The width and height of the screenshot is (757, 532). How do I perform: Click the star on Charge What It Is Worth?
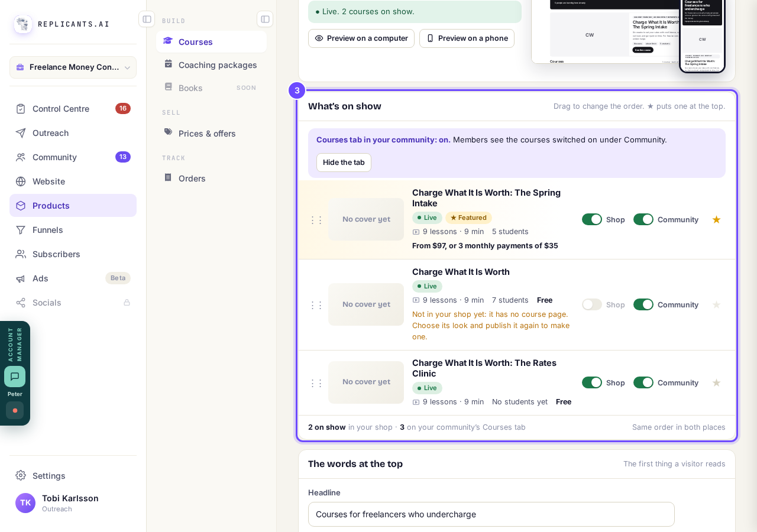point(716,304)
